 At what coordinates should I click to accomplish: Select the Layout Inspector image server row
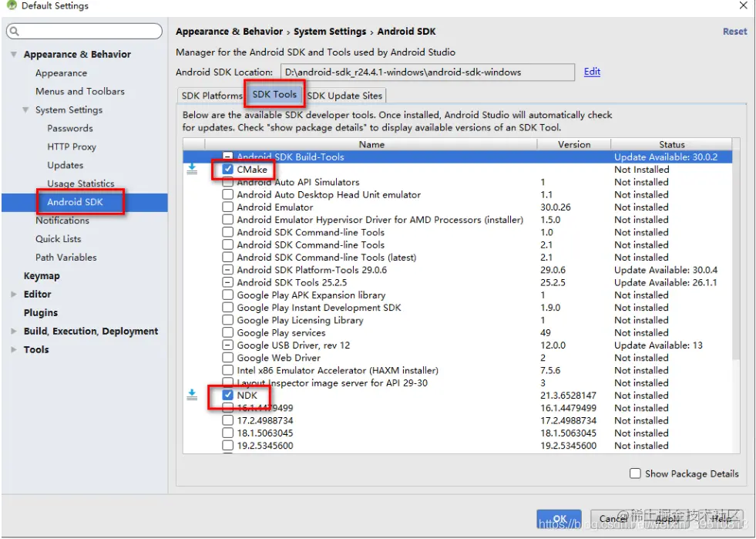point(457,382)
